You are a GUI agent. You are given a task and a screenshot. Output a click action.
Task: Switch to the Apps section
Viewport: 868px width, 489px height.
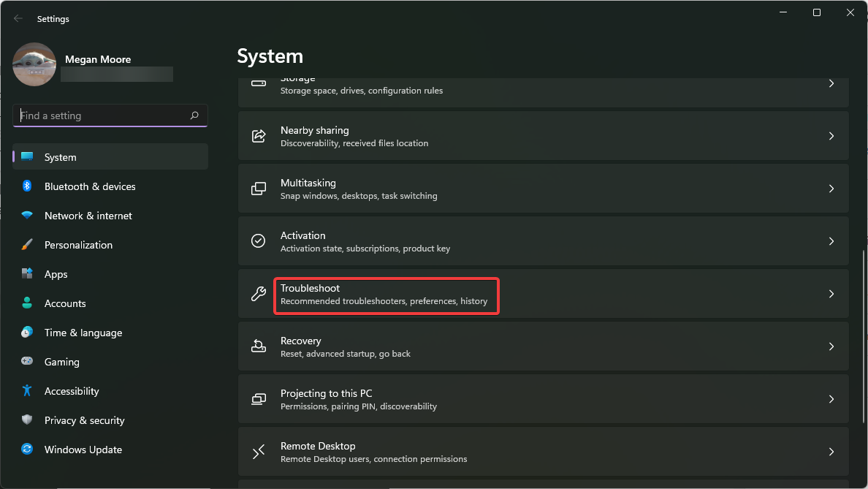(x=55, y=274)
